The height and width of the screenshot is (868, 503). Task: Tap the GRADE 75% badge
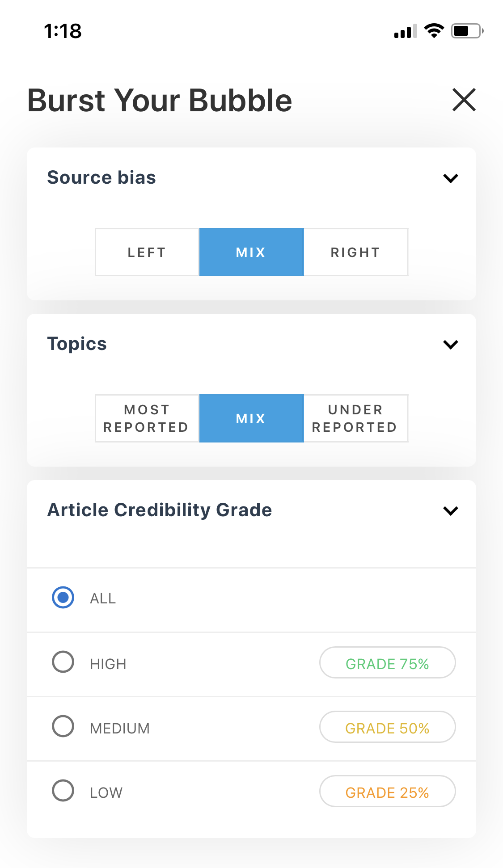(x=387, y=663)
